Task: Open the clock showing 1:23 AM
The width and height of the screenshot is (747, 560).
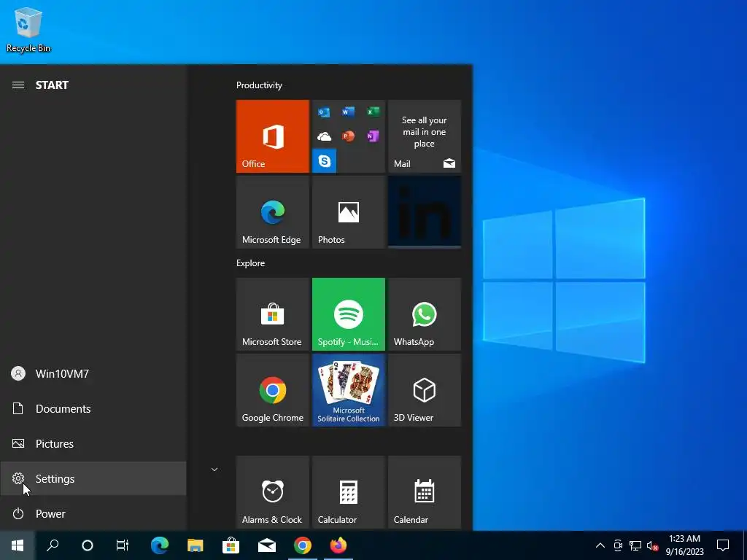Action: [684, 545]
